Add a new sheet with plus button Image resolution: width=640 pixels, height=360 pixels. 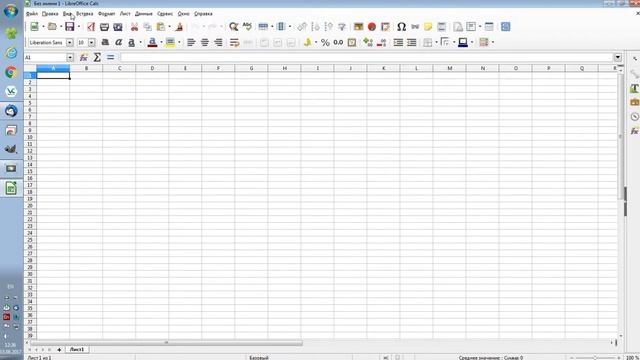[59, 350]
